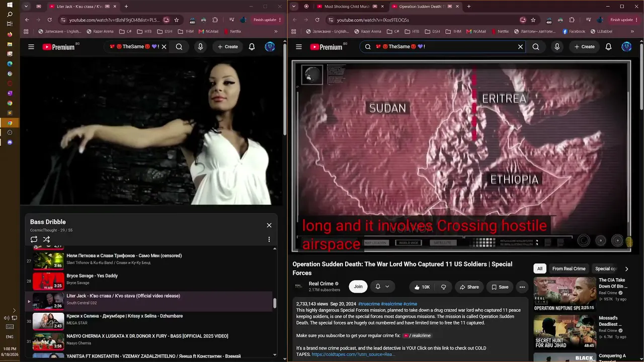Select the From Real Crime chip
644x362 pixels.
pyautogui.click(x=569, y=268)
